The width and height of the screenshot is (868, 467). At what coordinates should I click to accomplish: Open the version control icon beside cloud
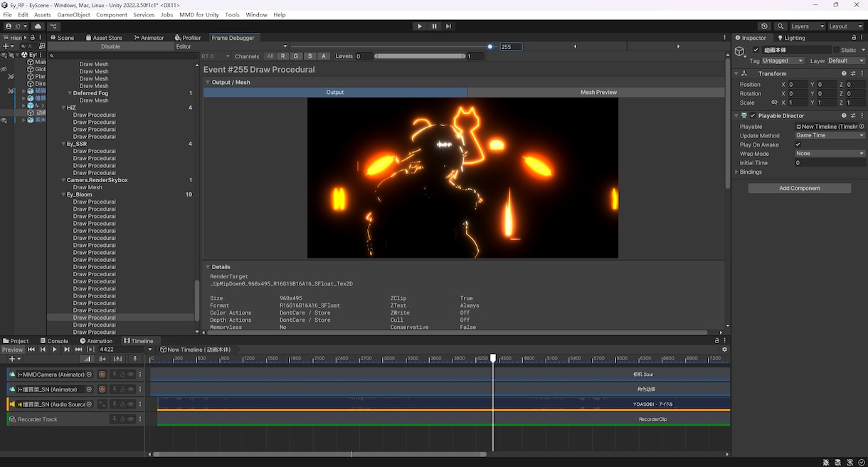(x=53, y=26)
